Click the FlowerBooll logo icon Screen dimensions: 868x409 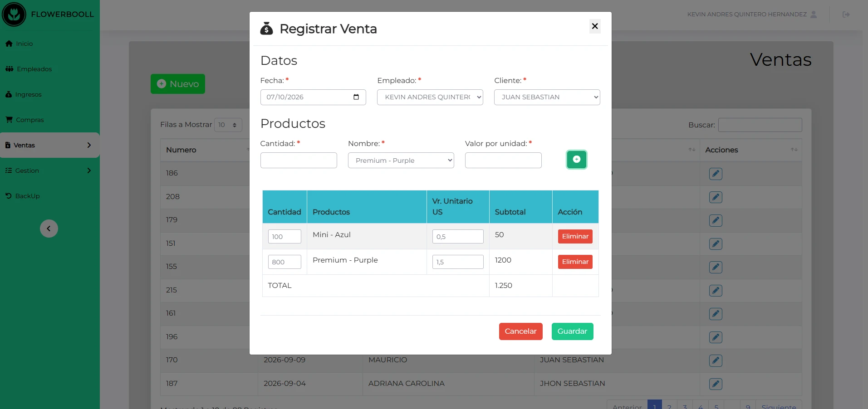click(14, 14)
